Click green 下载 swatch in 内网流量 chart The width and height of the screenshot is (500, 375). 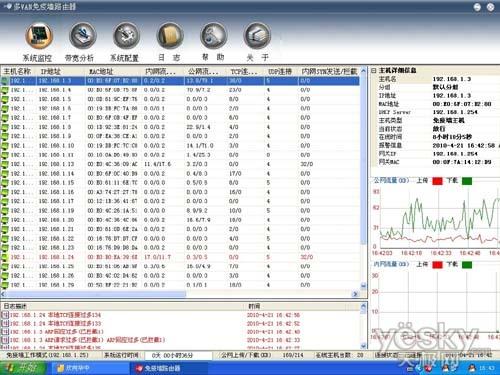[467, 265]
